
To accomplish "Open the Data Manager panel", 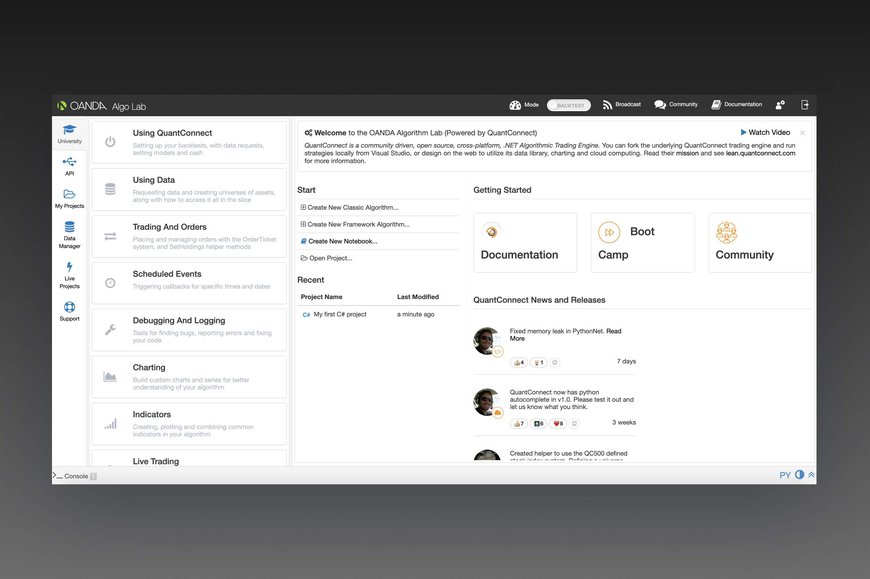I will coord(69,233).
